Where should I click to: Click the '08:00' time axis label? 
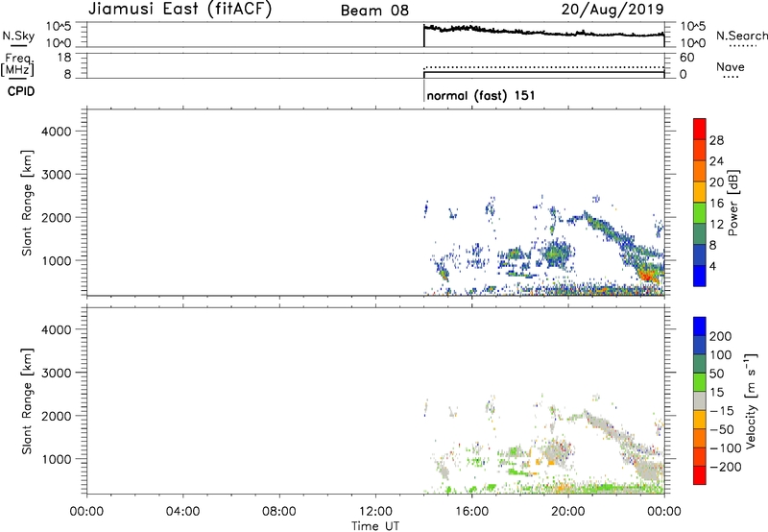(279, 512)
